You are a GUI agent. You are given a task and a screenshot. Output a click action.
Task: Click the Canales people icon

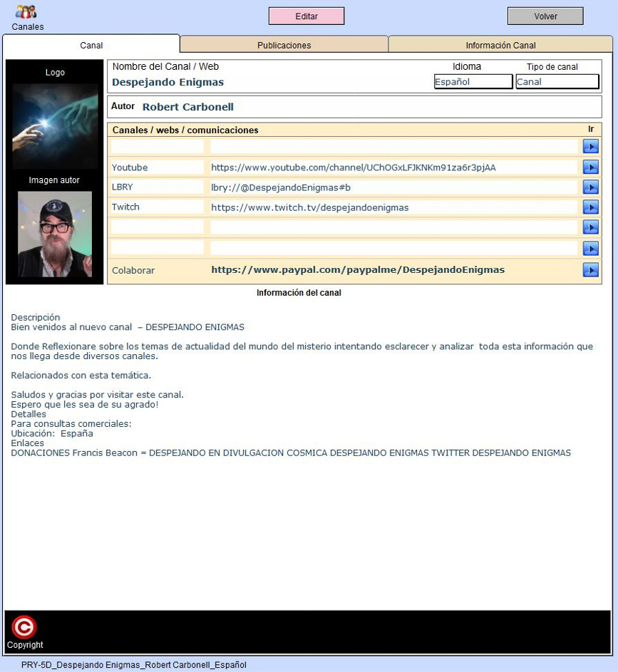pos(26,12)
